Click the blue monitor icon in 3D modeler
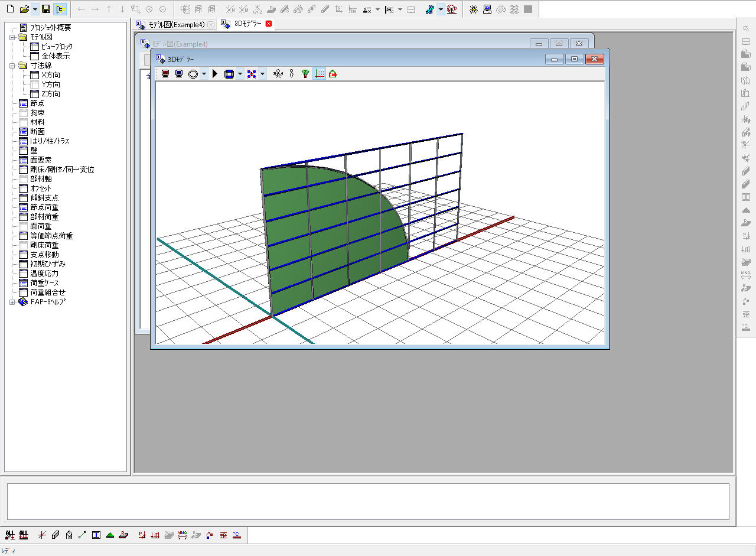Screen dimensions: 756x556 (x=178, y=74)
